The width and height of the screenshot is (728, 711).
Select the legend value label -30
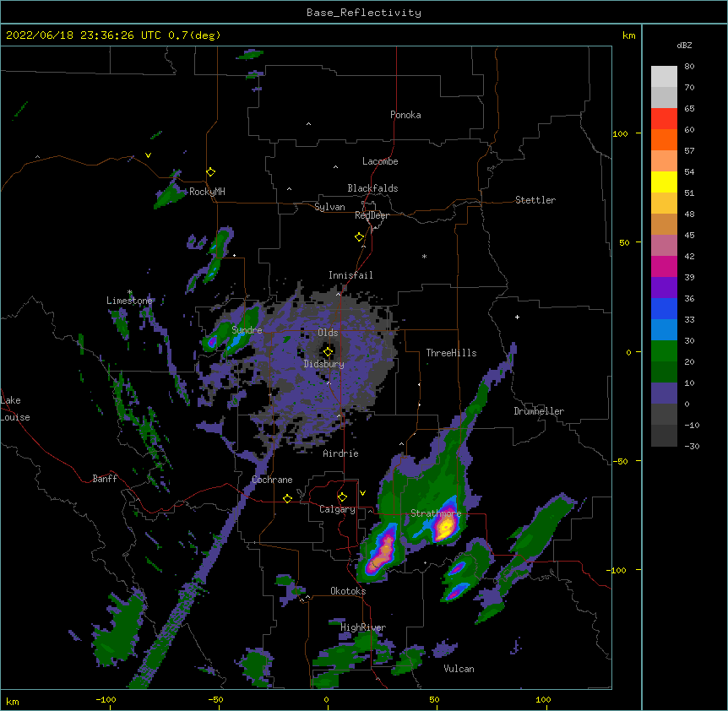coord(692,447)
